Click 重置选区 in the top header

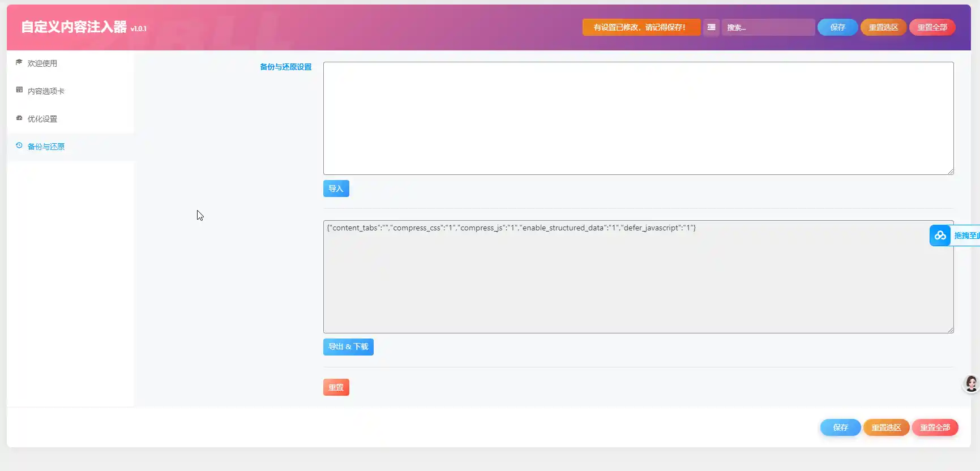[883, 27]
